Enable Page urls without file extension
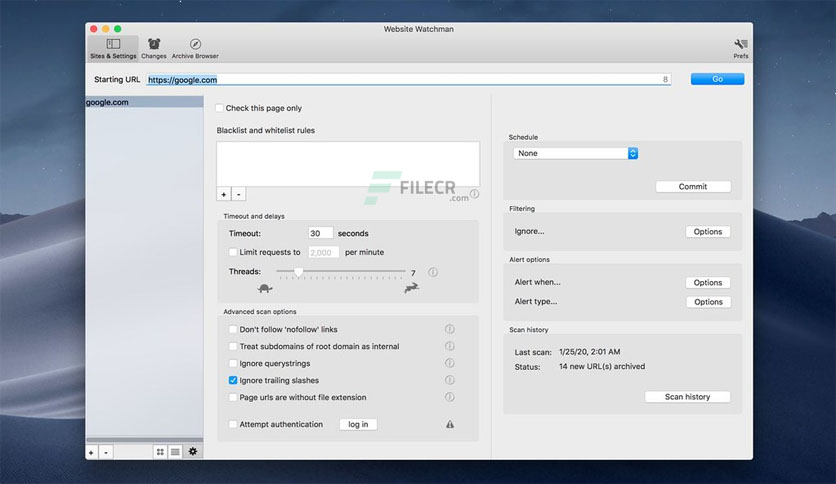The width and height of the screenshot is (836, 484). (233, 397)
